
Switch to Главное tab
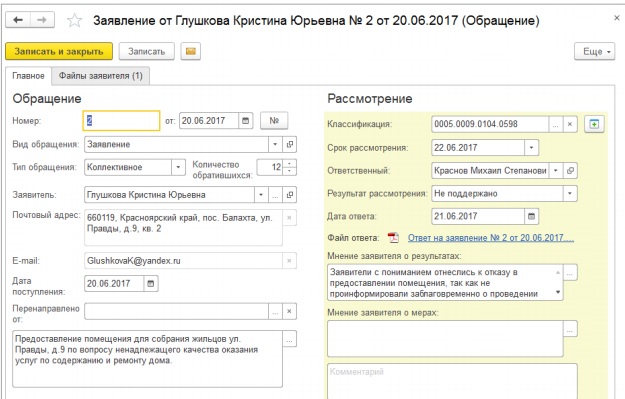28,76
